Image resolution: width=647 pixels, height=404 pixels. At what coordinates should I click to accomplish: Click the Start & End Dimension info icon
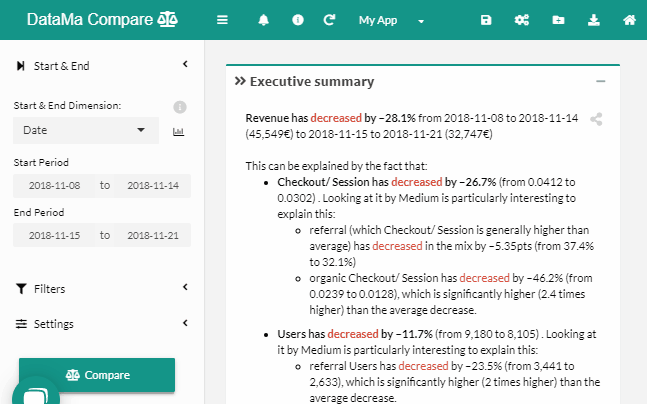(x=179, y=107)
